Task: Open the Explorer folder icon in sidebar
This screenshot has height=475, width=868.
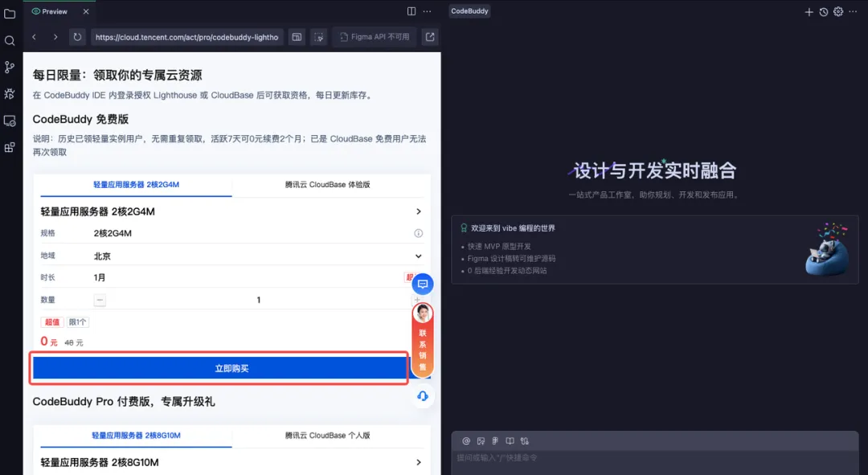Action: (x=10, y=14)
